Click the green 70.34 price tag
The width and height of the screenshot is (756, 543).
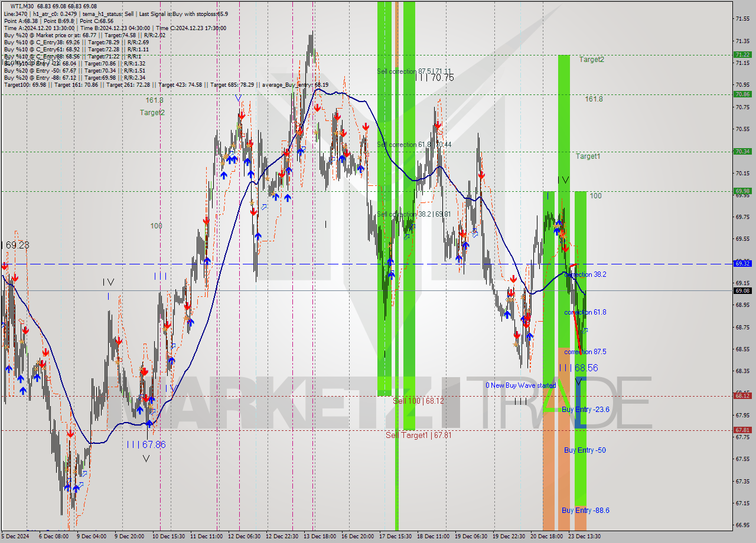click(742, 151)
